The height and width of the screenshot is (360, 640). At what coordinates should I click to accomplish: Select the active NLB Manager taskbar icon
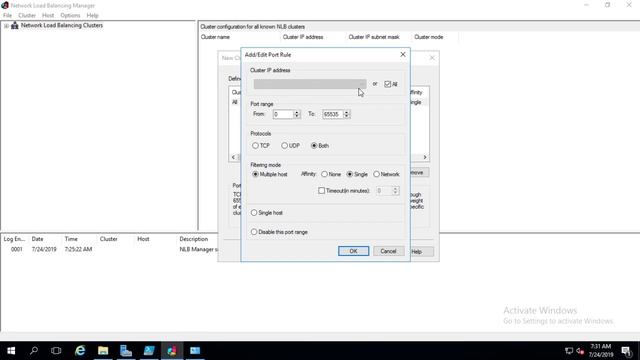point(172,351)
